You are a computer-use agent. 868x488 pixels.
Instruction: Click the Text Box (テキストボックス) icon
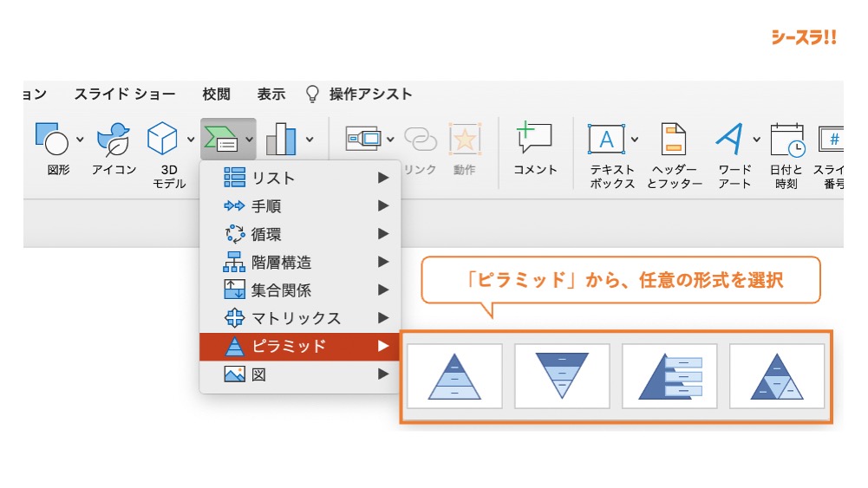[606, 139]
